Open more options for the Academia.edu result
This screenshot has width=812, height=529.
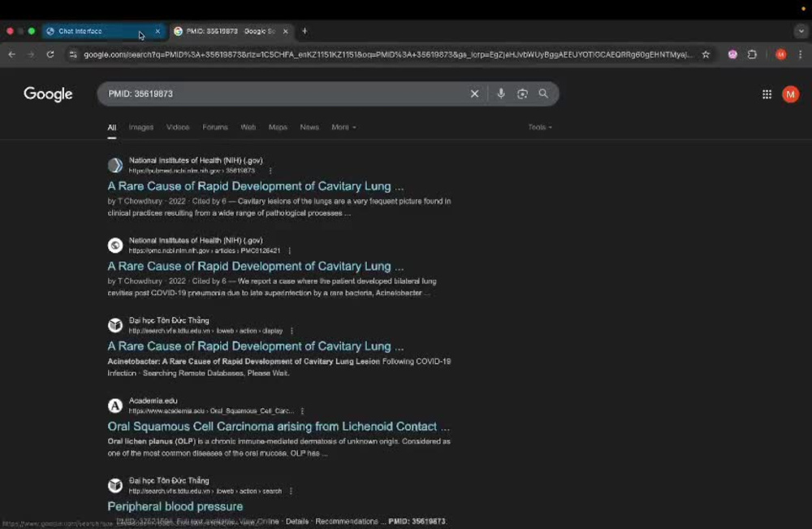pyautogui.click(x=302, y=411)
